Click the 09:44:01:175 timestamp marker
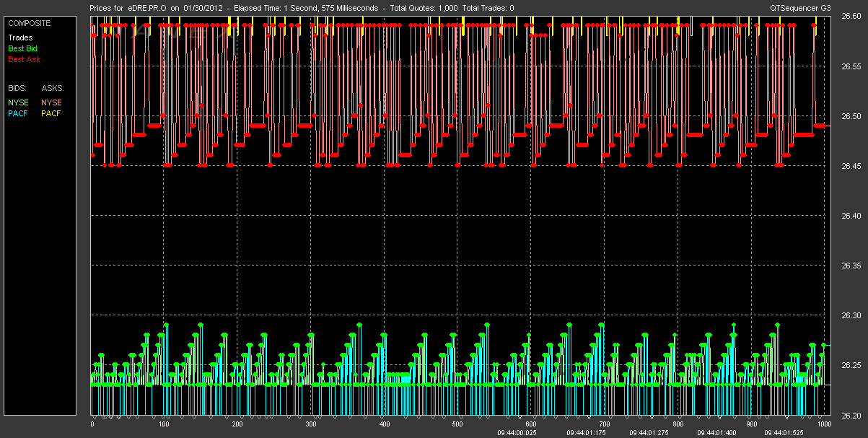This screenshot has width=868, height=438. (x=587, y=433)
